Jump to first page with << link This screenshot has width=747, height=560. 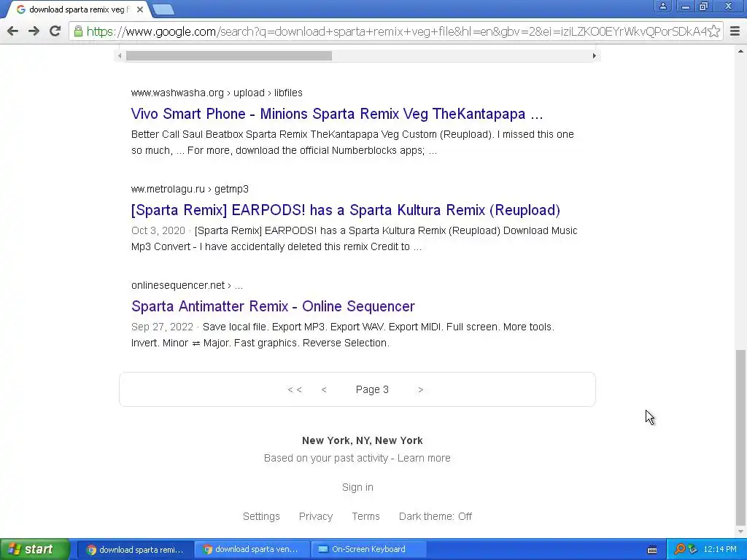coord(295,389)
